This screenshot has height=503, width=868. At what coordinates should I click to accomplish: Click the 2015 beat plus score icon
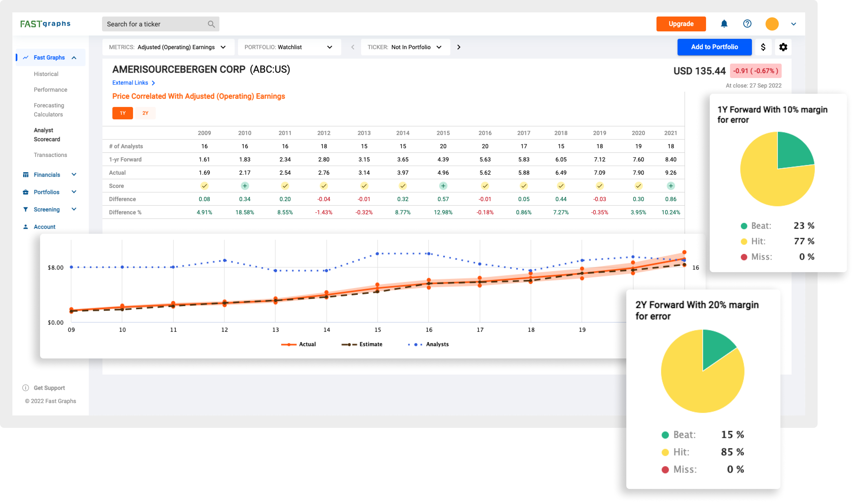click(443, 186)
